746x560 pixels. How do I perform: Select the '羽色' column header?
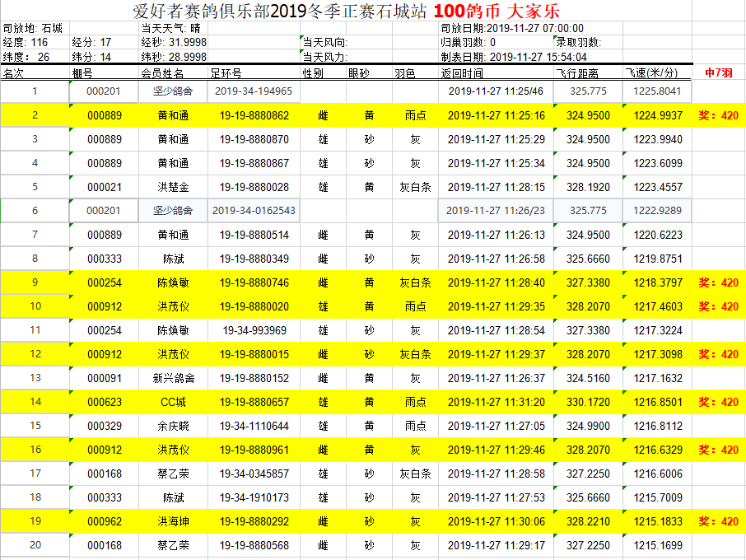[x=405, y=73]
